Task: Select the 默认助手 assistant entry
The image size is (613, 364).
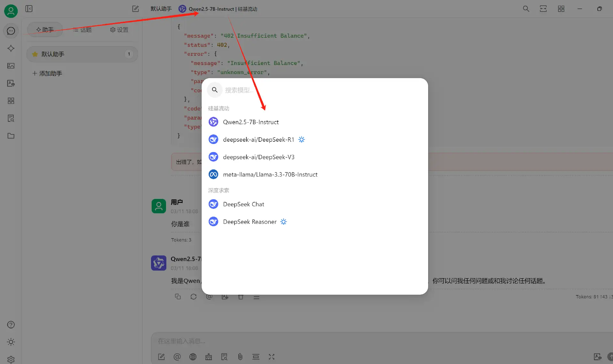Action: [82, 54]
